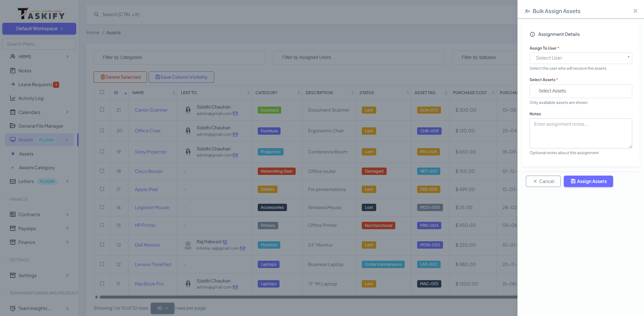Viewport: 644px width, 316px height.
Task: Select the Cisco Router row checkbox
Action: click(102, 171)
